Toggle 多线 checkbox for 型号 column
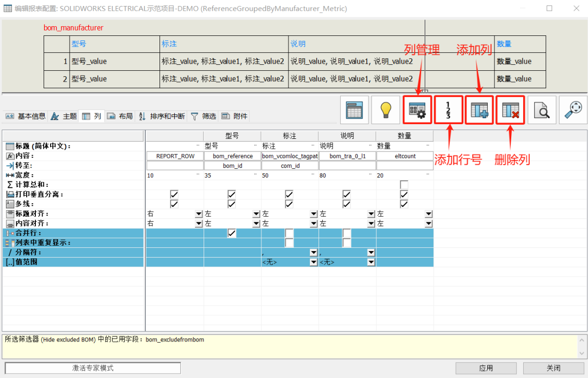This screenshot has height=378, width=588. point(231,204)
